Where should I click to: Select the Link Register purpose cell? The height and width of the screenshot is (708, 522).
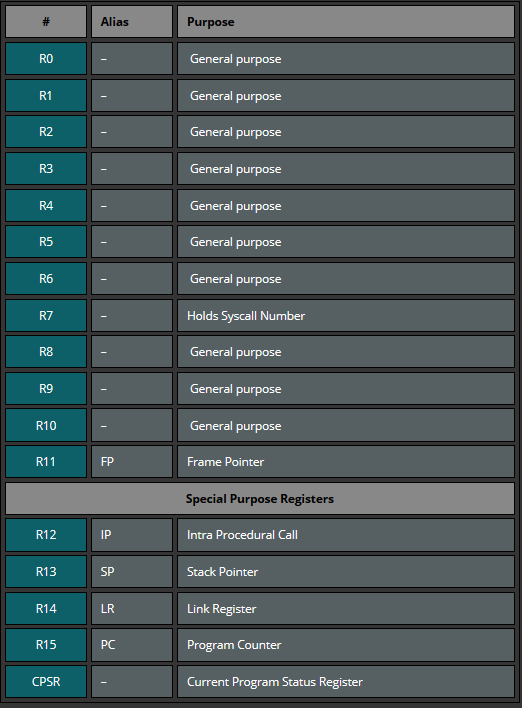point(346,609)
